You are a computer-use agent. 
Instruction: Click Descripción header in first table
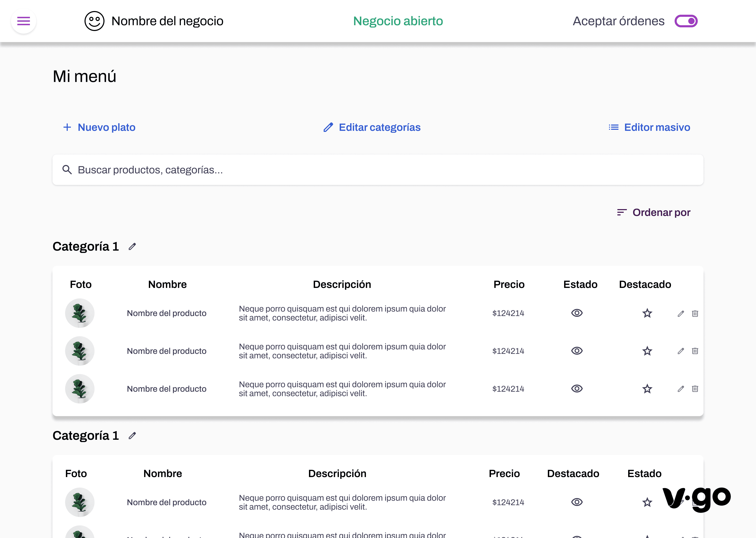342,284
